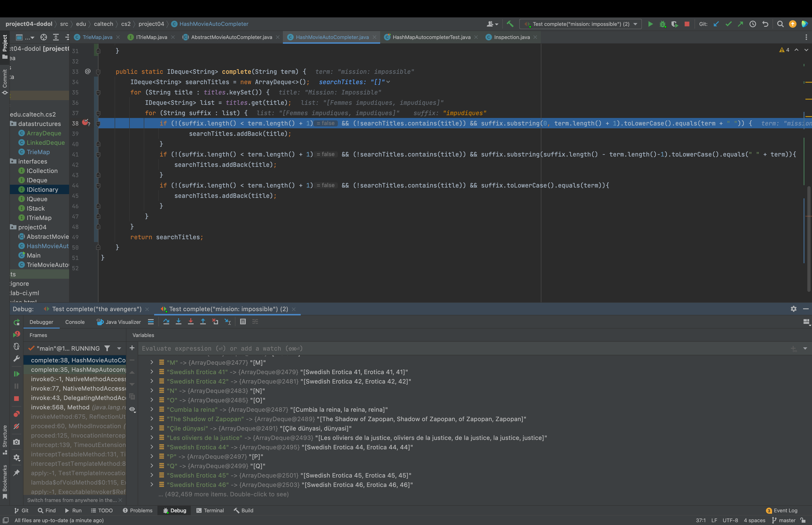812x525 pixels.
Task: Toggle the breakpoint at line 38
Action: coord(85,123)
